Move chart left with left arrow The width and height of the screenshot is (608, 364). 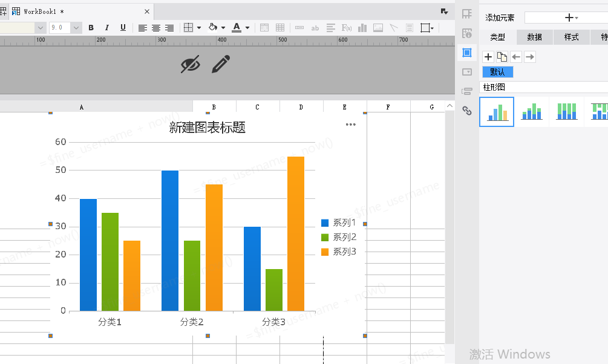pos(516,57)
